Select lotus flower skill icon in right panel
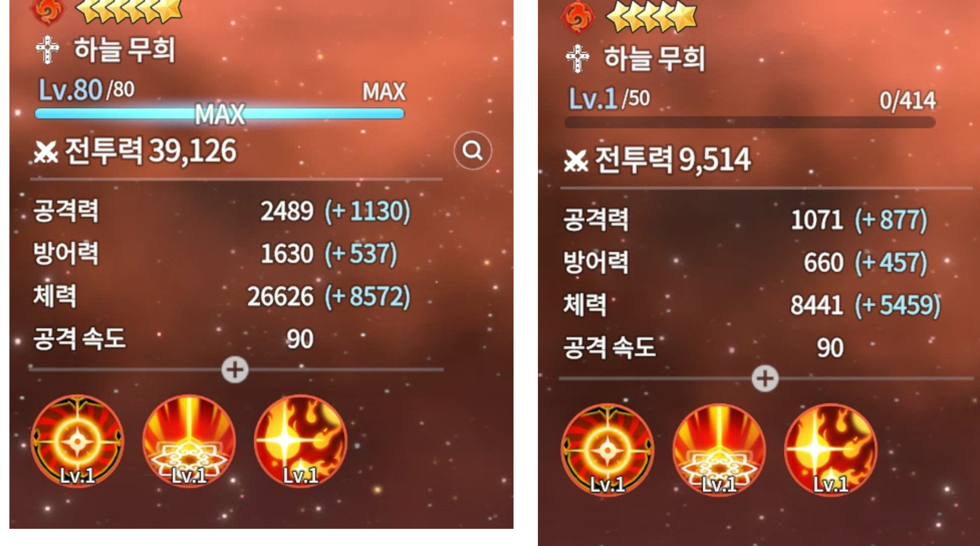Viewport: 980px width, 546px height. click(x=719, y=450)
